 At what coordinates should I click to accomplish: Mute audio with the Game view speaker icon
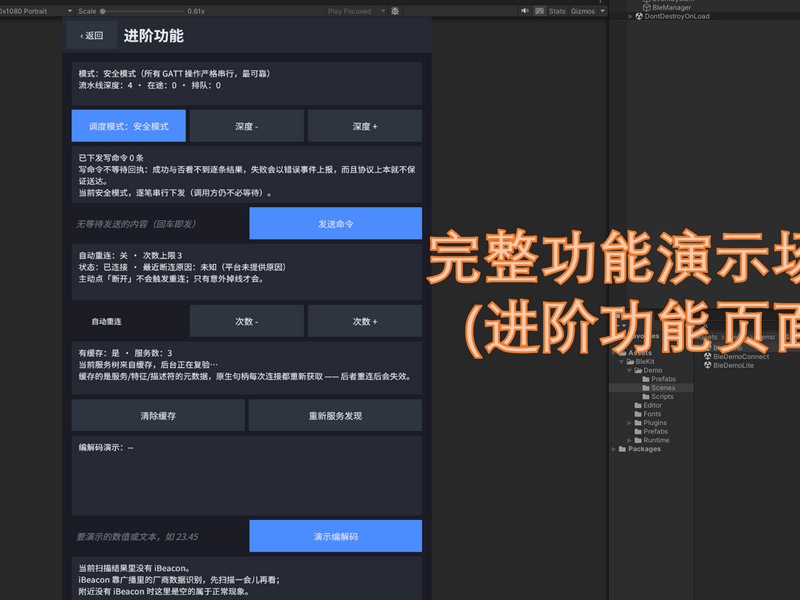coord(525,11)
